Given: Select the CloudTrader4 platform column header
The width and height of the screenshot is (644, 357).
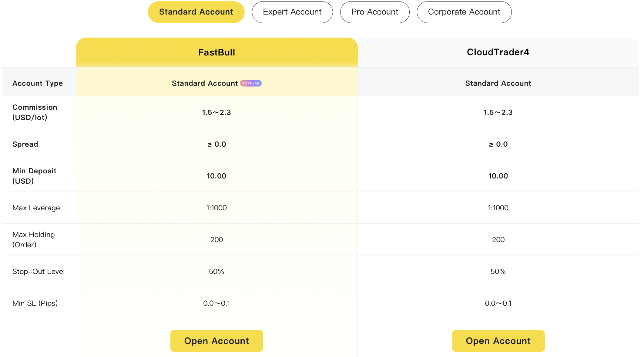Looking at the screenshot, I should 498,52.
